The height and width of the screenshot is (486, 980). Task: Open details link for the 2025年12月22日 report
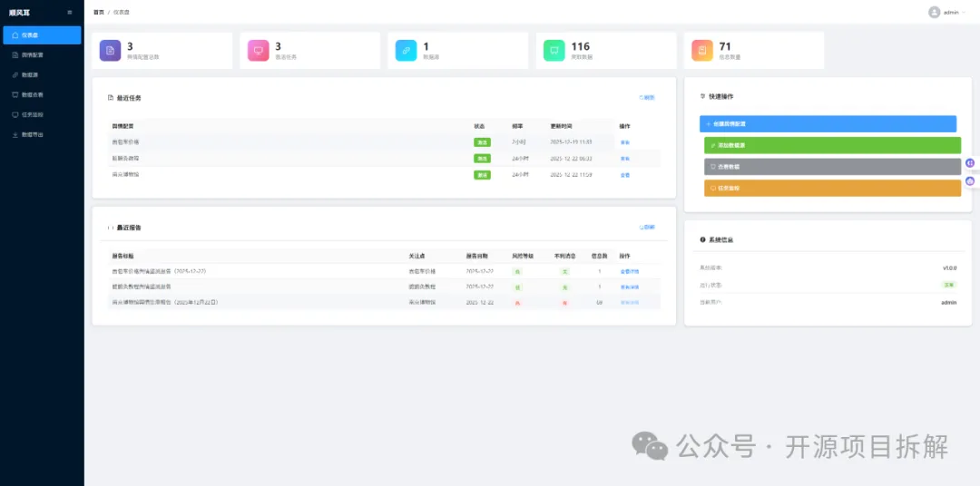(x=630, y=302)
